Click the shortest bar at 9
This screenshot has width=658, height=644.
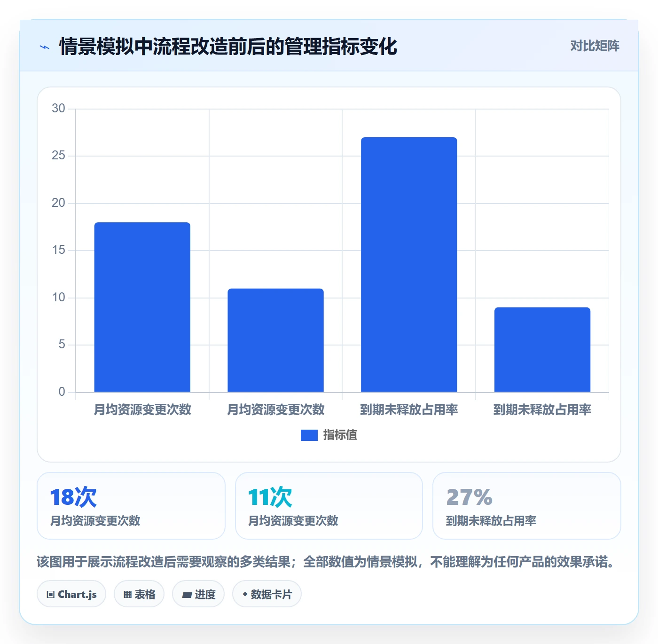click(x=542, y=350)
